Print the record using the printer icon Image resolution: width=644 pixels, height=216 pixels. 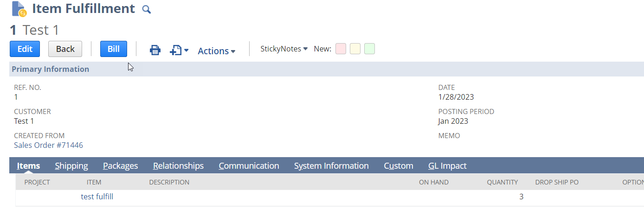(x=155, y=51)
